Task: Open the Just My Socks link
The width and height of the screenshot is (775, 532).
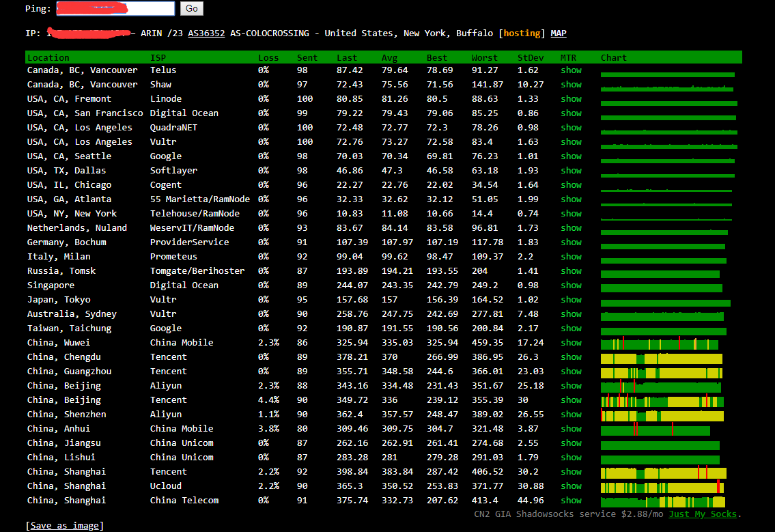Action: pos(703,514)
